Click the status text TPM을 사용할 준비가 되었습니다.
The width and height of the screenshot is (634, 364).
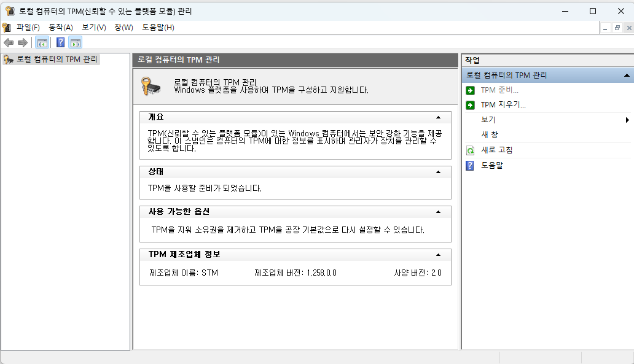click(x=205, y=188)
